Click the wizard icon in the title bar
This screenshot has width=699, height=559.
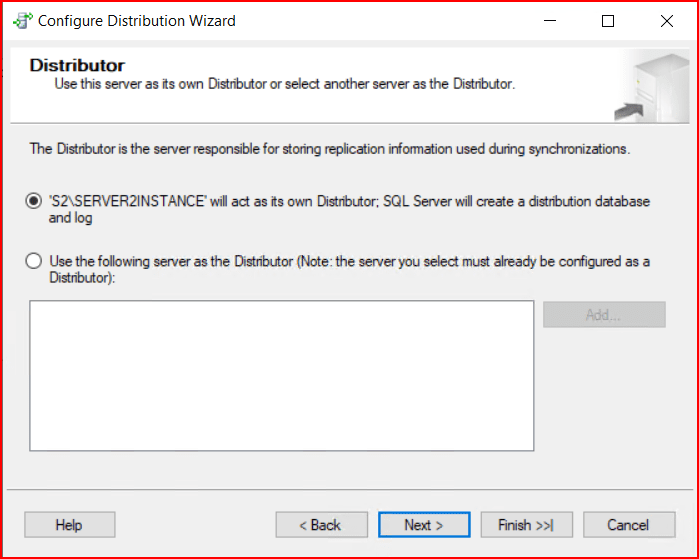click(x=22, y=21)
